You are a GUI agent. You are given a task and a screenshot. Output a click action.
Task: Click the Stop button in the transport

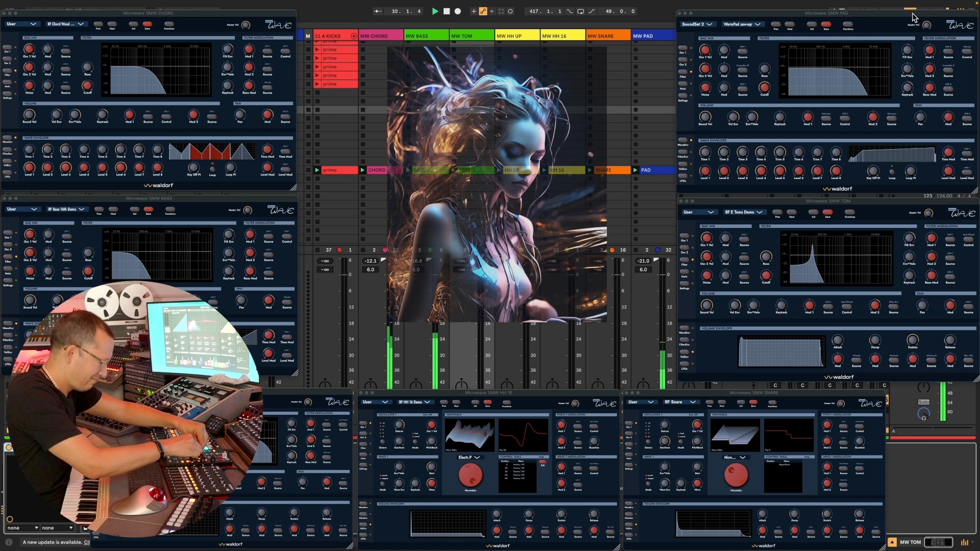[447, 11]
